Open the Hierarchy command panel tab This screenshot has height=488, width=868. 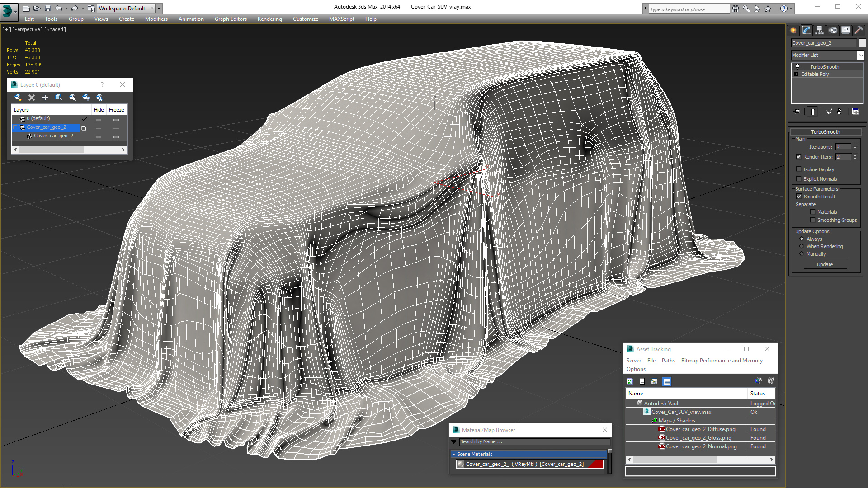tap(819, 30)
